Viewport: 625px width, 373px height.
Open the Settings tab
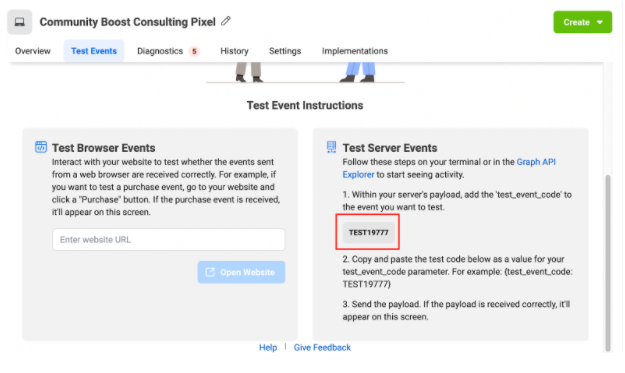click(x=285, y=51)
